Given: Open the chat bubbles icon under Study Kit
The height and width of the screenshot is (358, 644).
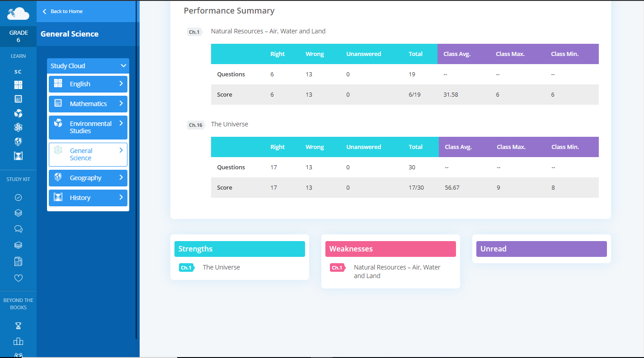Looking at the screenshot, I should click(x=18, y=229).
